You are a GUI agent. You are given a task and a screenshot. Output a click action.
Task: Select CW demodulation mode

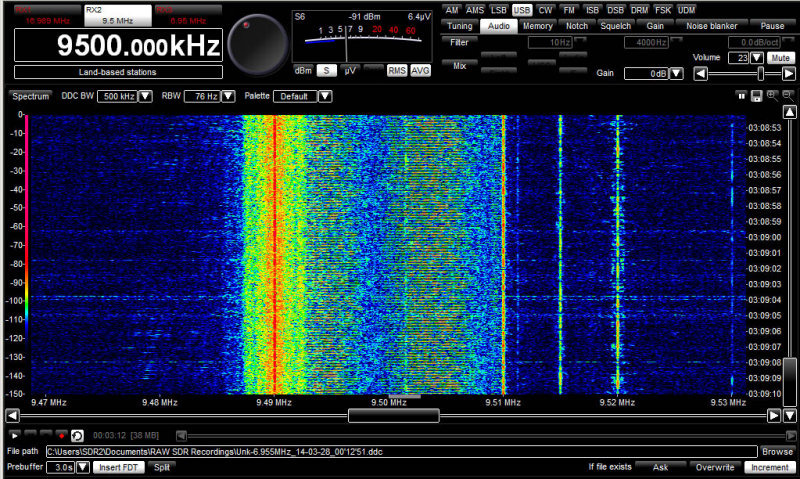point(545,10)
